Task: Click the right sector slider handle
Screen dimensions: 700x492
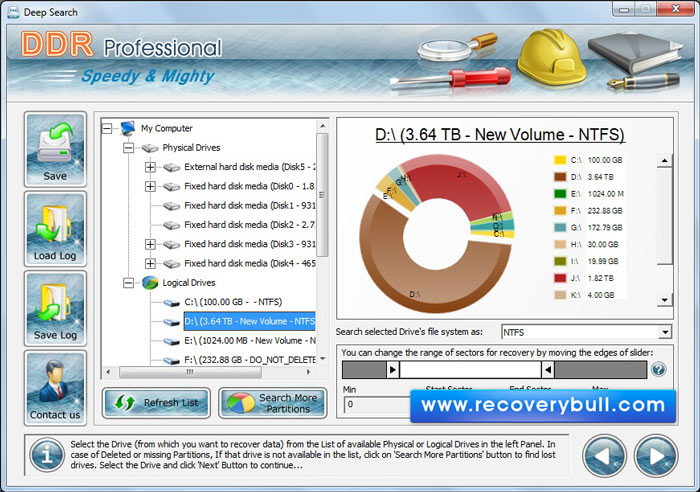Action: [x=548, y=370]
